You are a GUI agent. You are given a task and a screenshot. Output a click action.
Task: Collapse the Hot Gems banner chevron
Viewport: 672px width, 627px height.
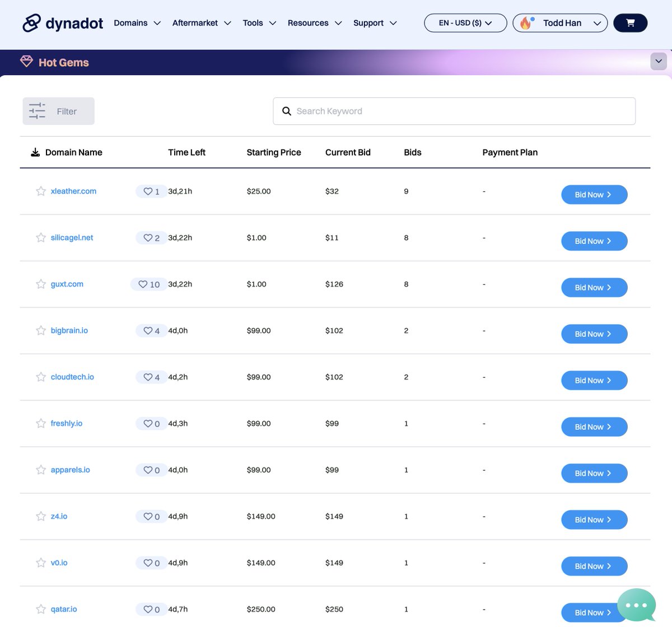pyautogui.click(x=659, y=62)
